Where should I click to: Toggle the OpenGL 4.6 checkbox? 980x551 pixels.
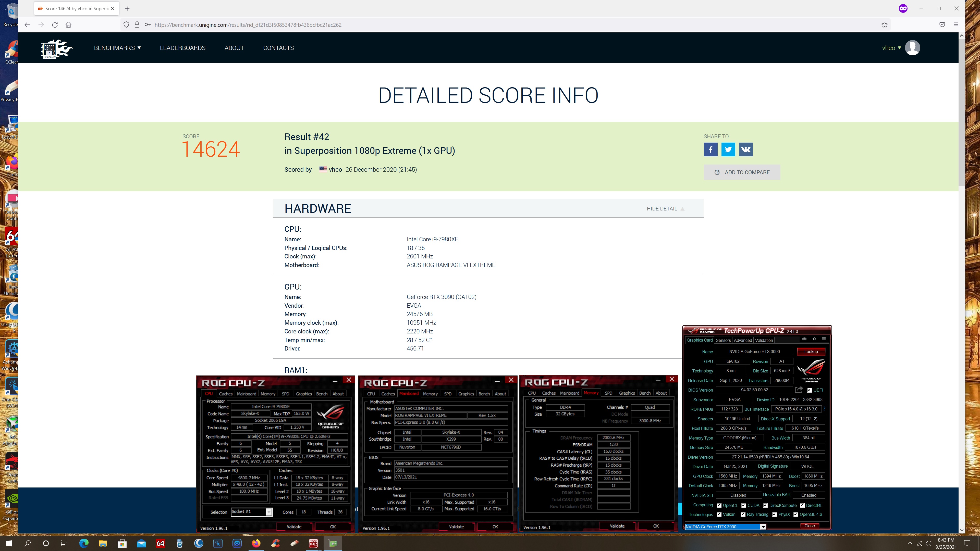[x=795, y=515]
